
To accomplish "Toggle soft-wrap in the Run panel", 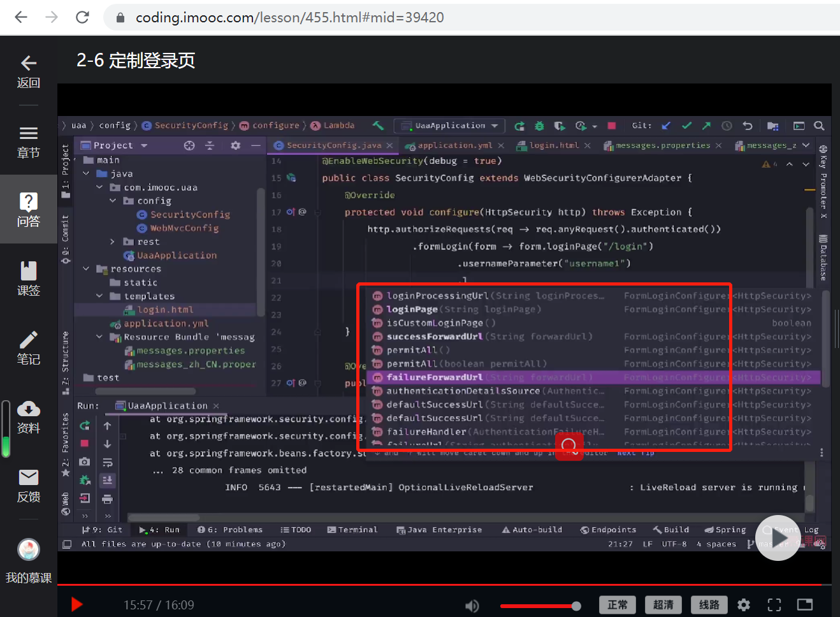I will click(x=107, y=462).
